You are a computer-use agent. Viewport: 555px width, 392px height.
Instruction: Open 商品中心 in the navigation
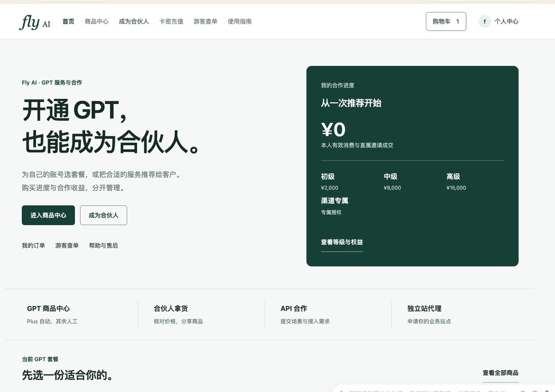click(97, 21)
